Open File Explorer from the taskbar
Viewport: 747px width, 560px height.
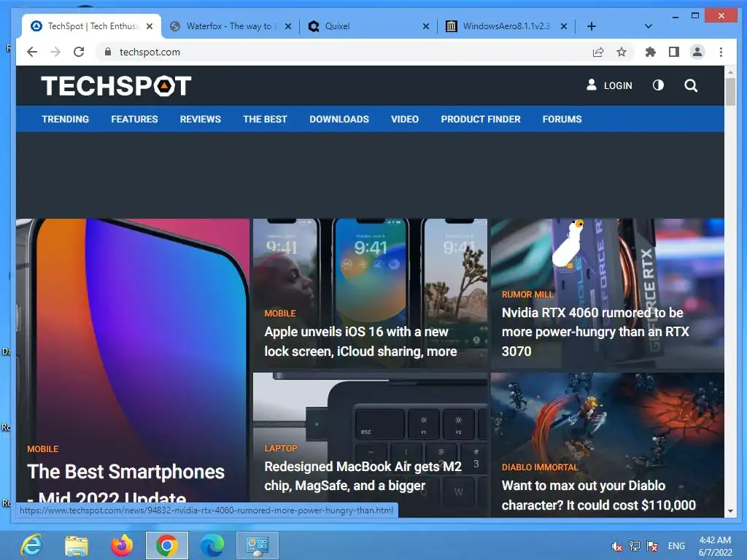click(x=76, y=545)
